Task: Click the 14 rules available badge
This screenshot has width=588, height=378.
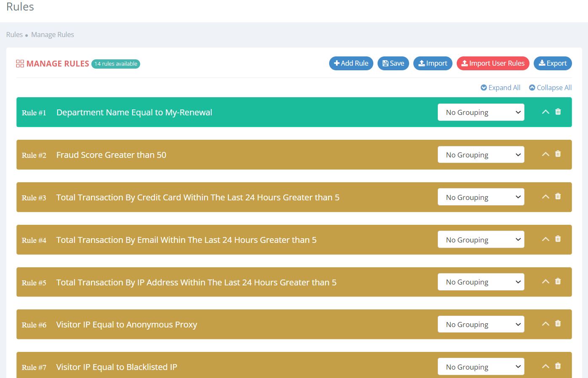Action: click(115, 64)
